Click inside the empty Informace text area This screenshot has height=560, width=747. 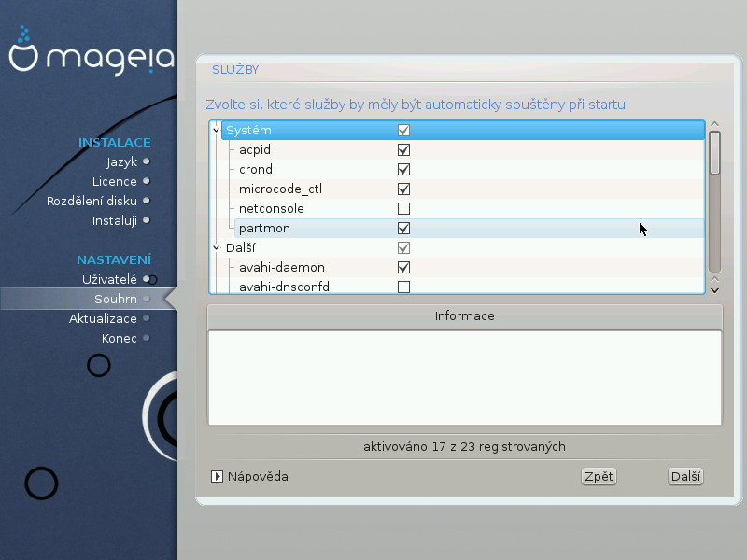coord(464,378)
